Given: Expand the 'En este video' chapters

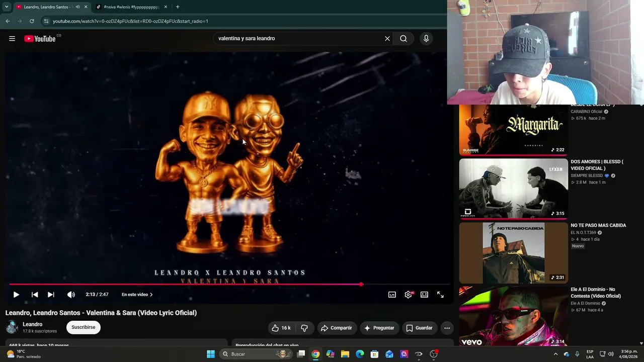Looking at the screenshot, I should point(137,295).
